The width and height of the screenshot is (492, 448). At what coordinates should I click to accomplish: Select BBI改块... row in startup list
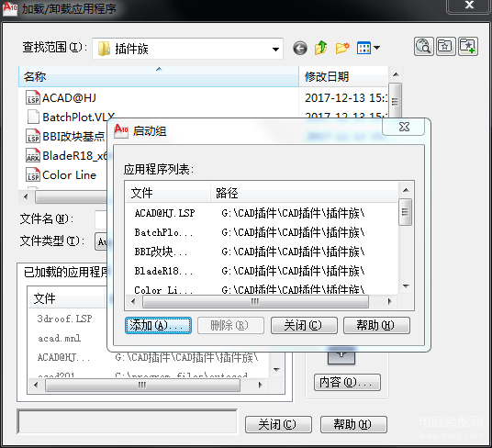click(x=262, y=252)
